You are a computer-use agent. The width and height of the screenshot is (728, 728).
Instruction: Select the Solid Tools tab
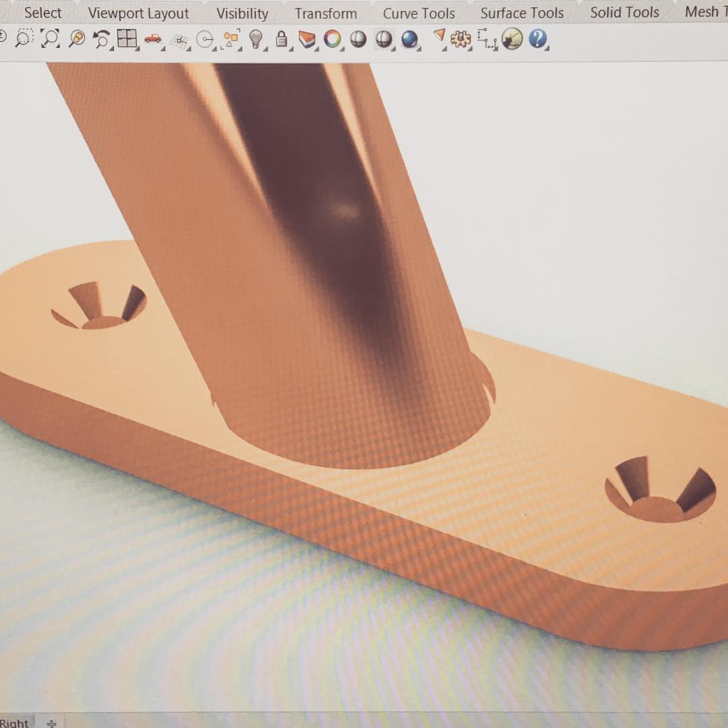[x=624, y=12]
